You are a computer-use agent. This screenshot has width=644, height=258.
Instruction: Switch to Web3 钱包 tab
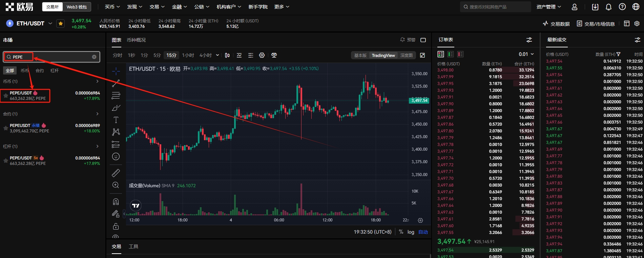coord(77,7)
